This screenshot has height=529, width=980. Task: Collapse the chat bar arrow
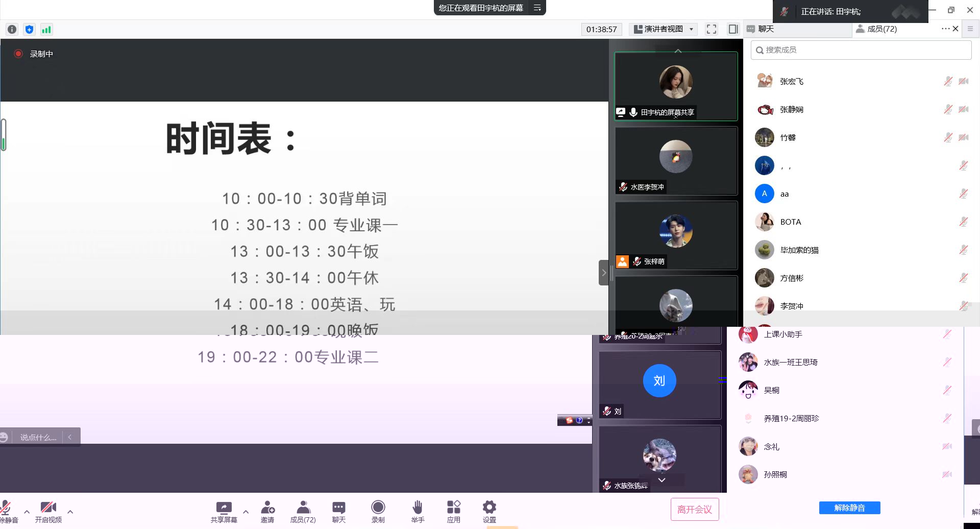[70, 437]
